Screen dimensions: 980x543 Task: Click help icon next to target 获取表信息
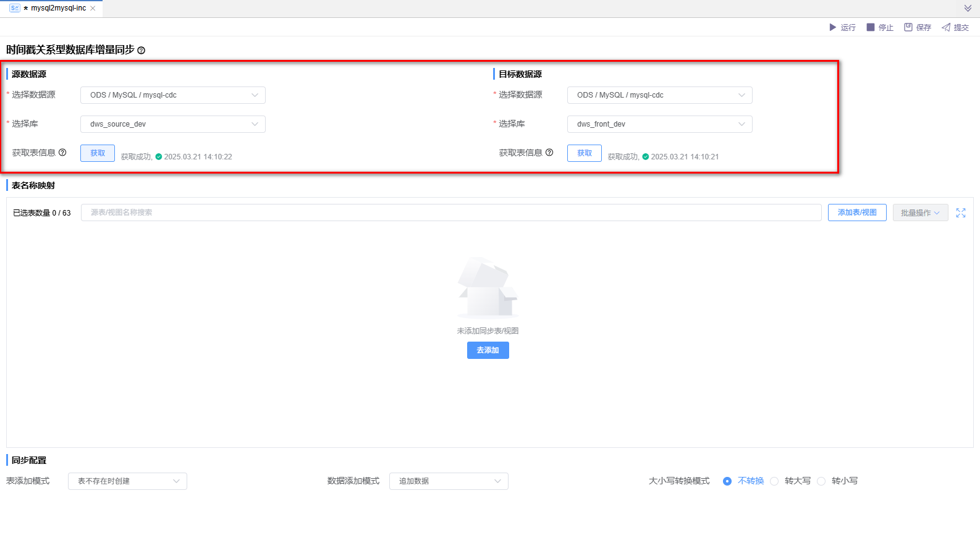click(x=549, y=153)
